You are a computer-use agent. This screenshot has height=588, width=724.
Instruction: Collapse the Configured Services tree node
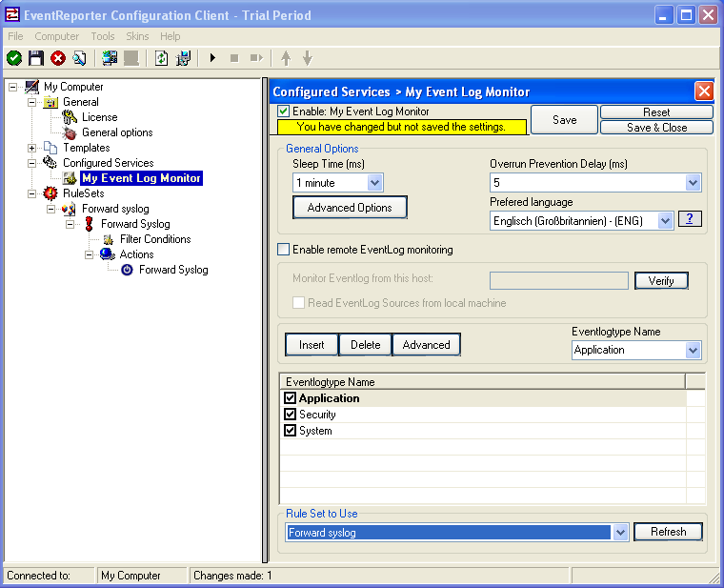click(31, 163)
